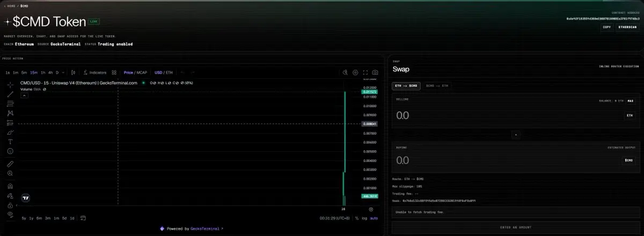644x236 pixels.
Task: Take a chart snapshot with camera icon
Action: pos(375,72)
